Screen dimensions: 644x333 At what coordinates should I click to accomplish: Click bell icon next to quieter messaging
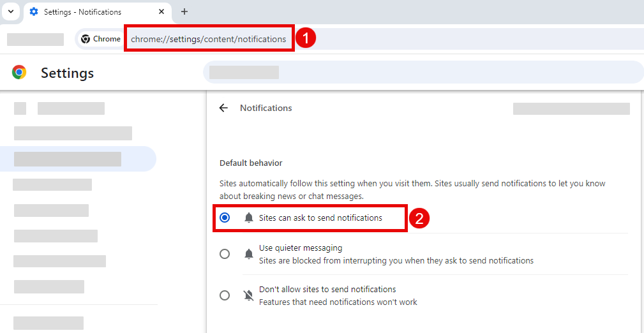(x=249, y=254)
